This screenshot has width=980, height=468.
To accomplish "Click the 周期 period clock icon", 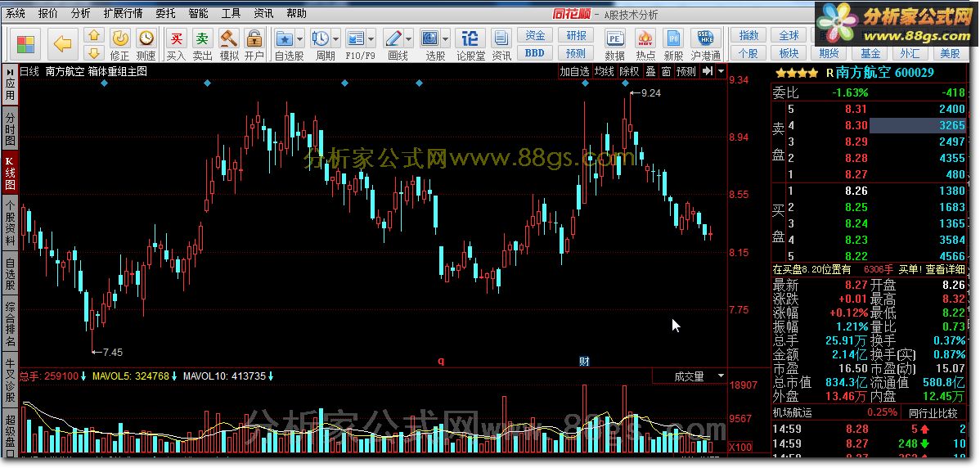I will (x=320, y=38).
